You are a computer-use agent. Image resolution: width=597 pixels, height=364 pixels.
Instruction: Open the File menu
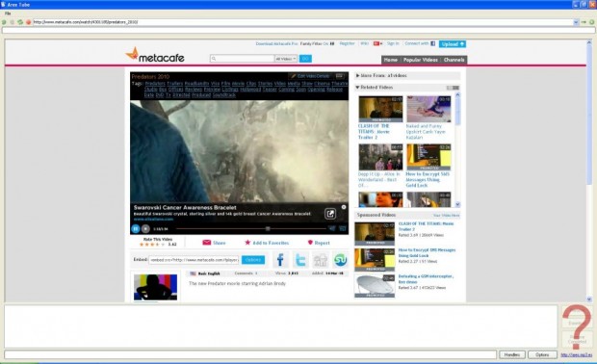pyautogui.click(x=8, y=13)
